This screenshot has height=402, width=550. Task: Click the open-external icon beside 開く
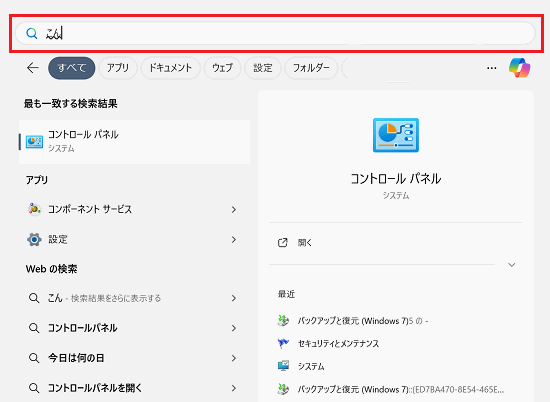coord(283,243)
